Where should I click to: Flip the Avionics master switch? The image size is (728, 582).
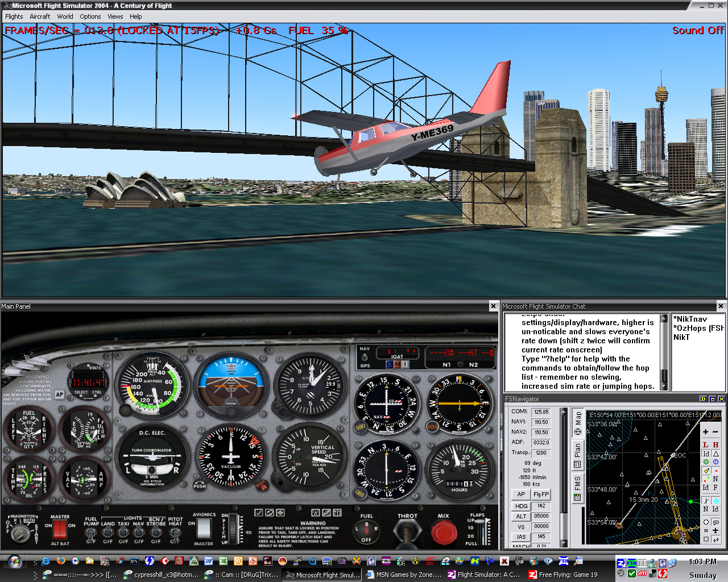pyautogui.click(x=204, y=529)
